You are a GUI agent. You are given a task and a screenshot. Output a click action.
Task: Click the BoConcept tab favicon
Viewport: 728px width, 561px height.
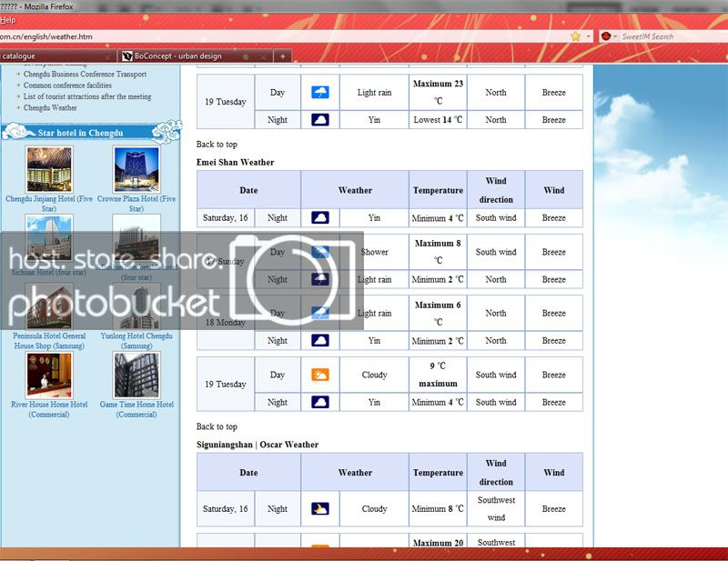tap(126, 56)
